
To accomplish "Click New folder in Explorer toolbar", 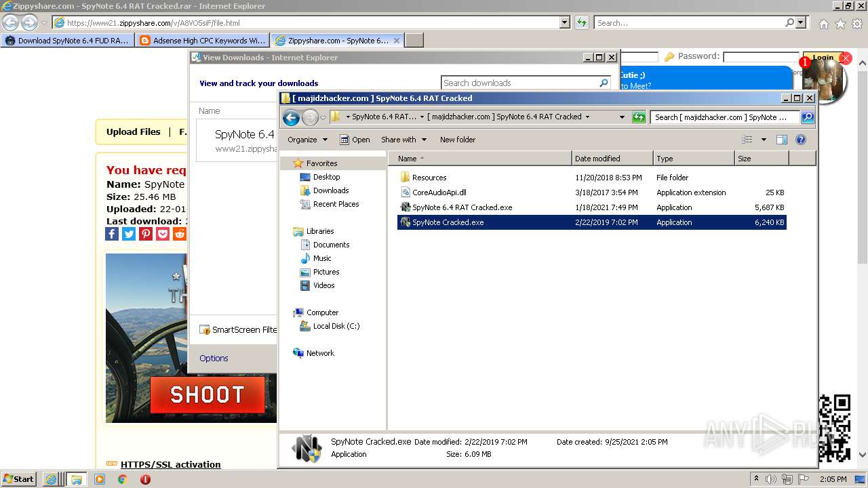I will tap(458, 140).
